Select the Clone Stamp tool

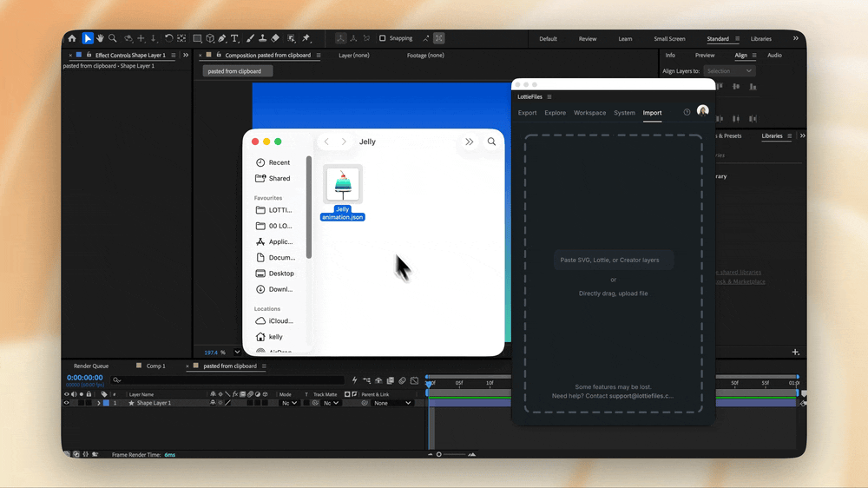point(262,38)
